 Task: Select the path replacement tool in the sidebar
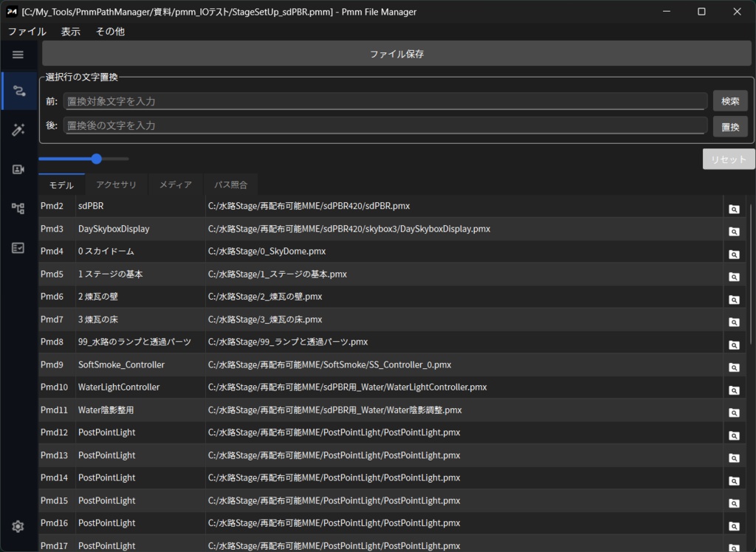coord(18,90)
